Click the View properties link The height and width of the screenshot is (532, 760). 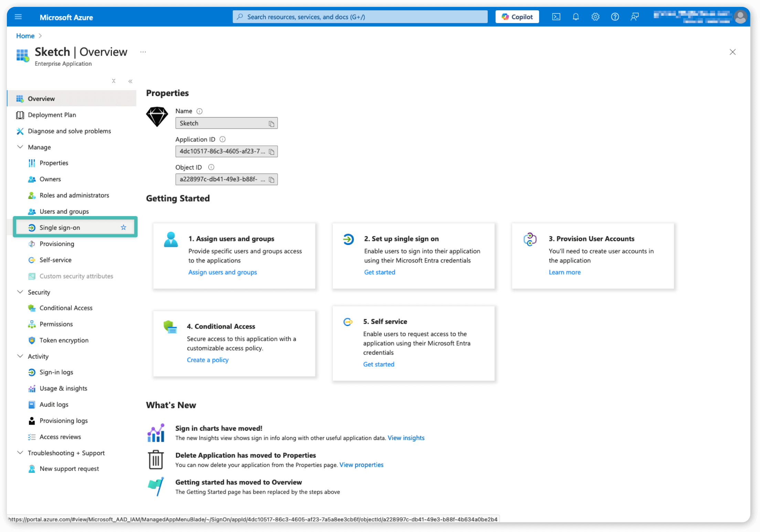pos(361,465)
